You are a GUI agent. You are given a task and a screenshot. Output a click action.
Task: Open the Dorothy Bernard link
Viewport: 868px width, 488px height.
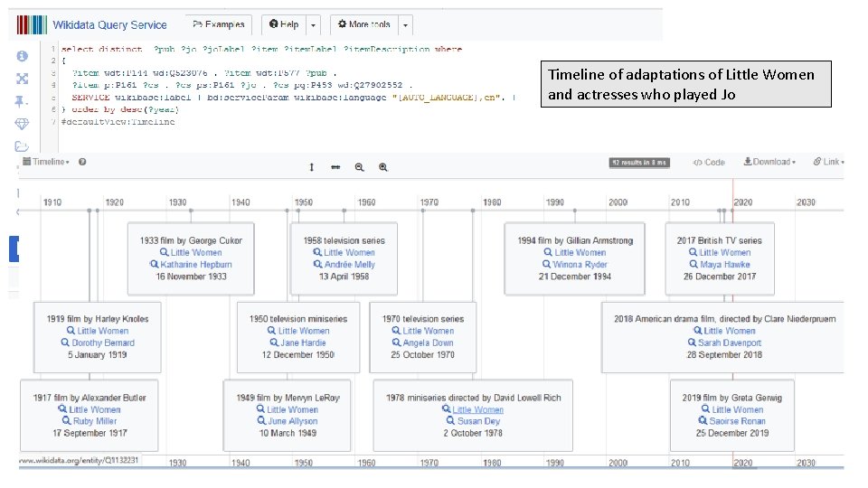pyautogui.click(x=103, y=343)
